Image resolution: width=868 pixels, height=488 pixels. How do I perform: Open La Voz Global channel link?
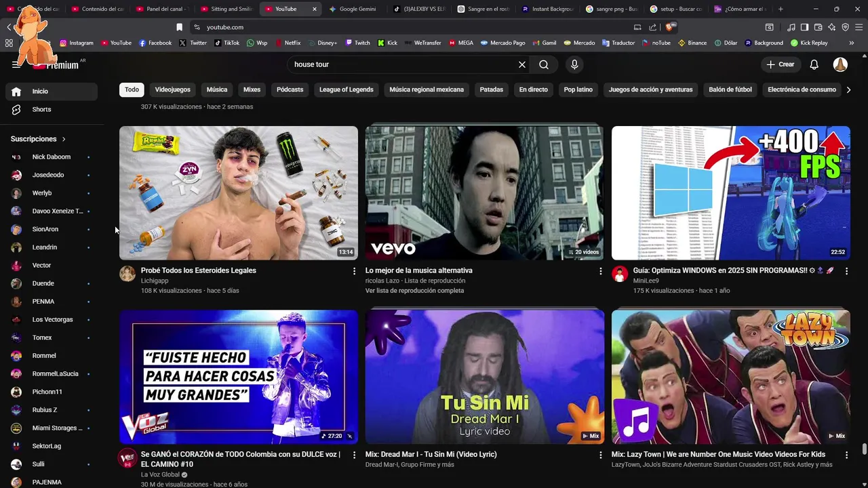click(160, 474)
